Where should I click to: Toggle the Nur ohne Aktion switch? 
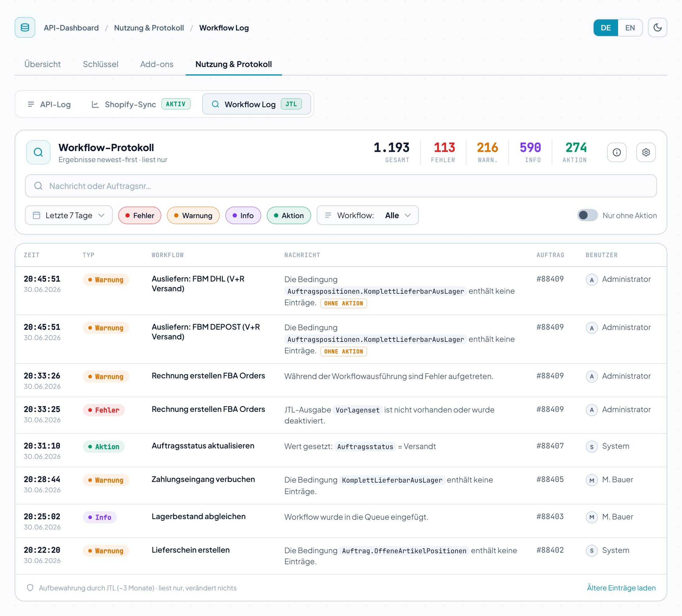(587, 215)
